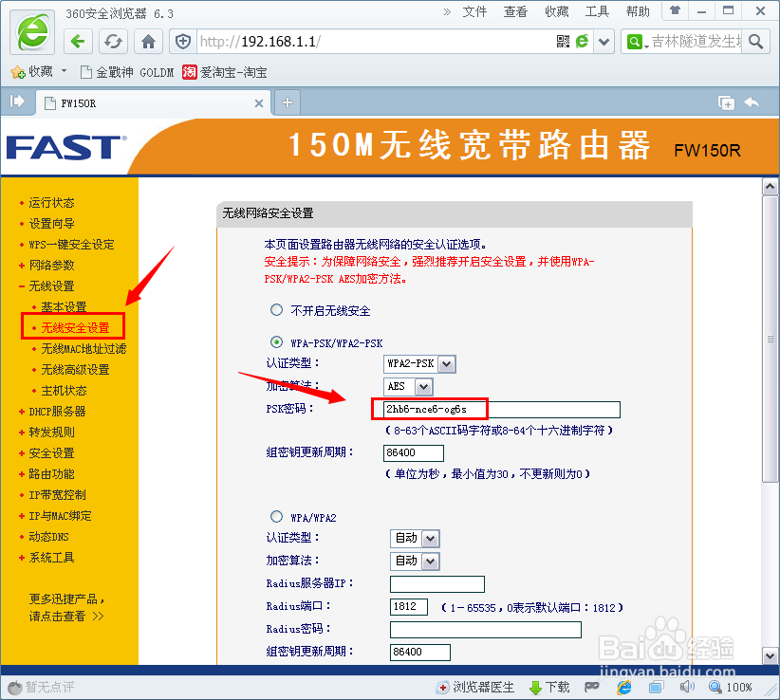Open the 下载 download manager

click(x=548, y=687)
